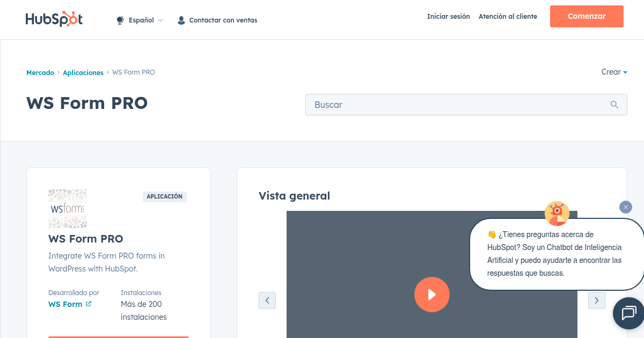Image resolution: width=644 pixels, height=338 pixels.
Task: Click the WS Form PRO page title
Action: 87,103
